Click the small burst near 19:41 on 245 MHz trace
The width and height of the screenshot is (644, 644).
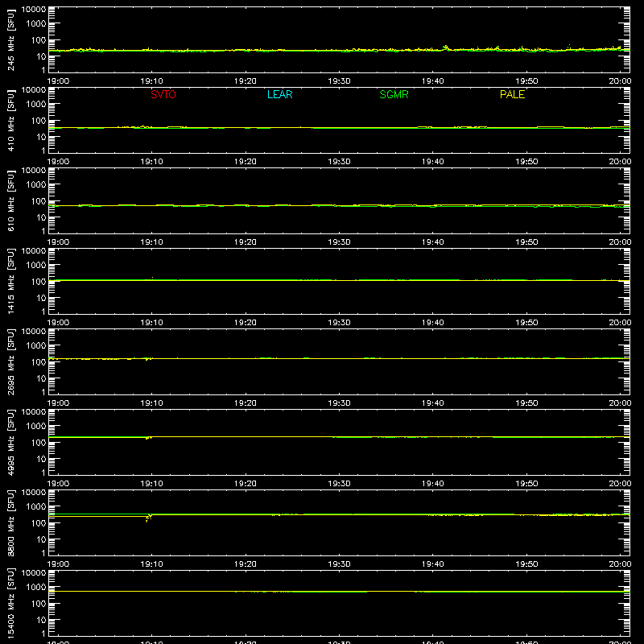click(446, 47)
